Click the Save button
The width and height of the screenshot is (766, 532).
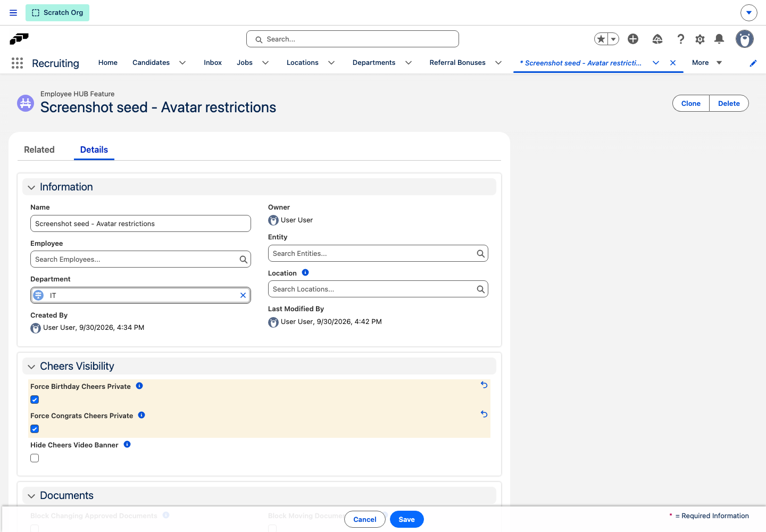407,519
